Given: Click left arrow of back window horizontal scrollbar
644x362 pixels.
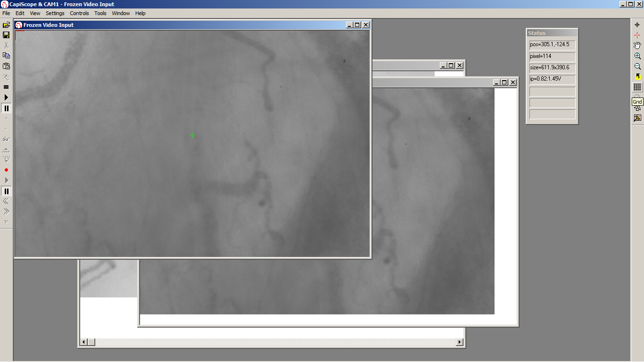Looking at the screenshot, I should click(84, 342).
